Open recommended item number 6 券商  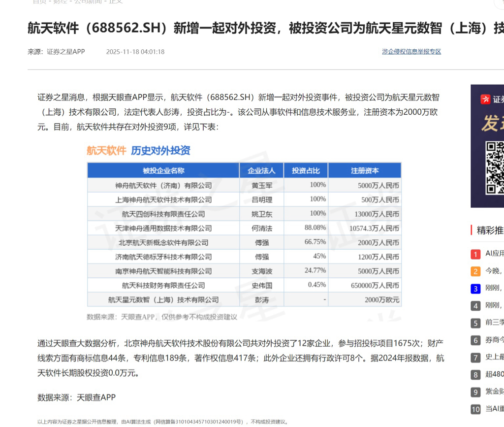[494, 339]
